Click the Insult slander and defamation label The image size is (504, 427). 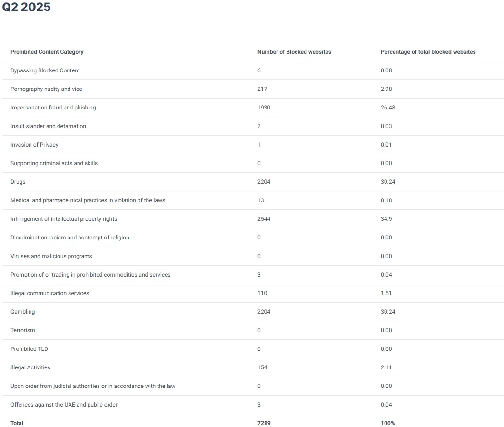(x=48, y=126)
